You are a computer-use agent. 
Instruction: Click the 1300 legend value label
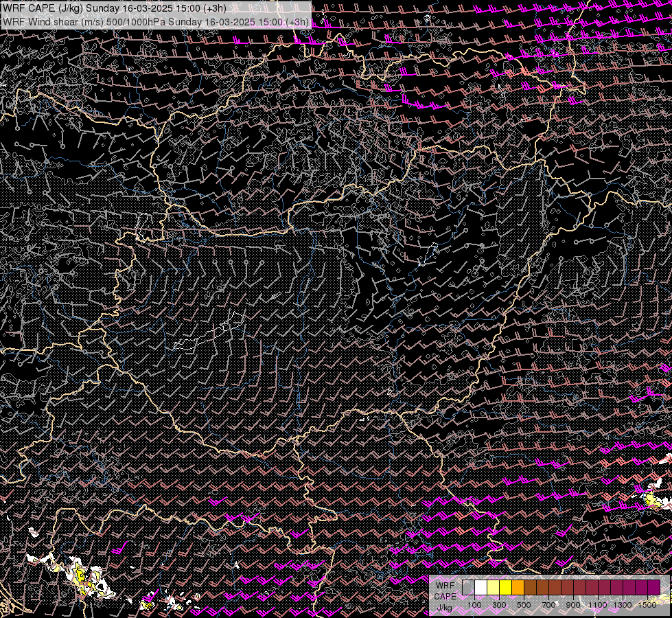coord(623,605)
